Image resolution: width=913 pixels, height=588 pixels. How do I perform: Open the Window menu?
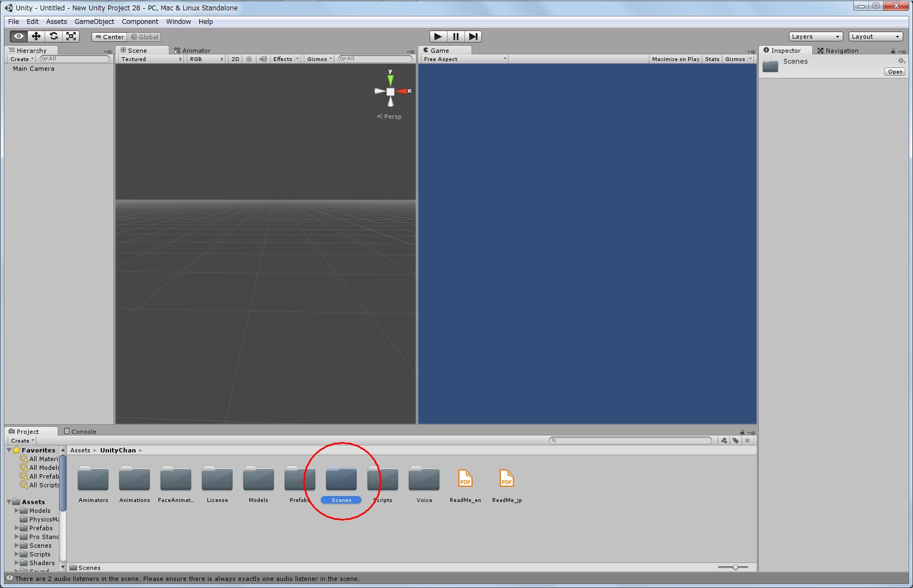(x=179, y=22)
